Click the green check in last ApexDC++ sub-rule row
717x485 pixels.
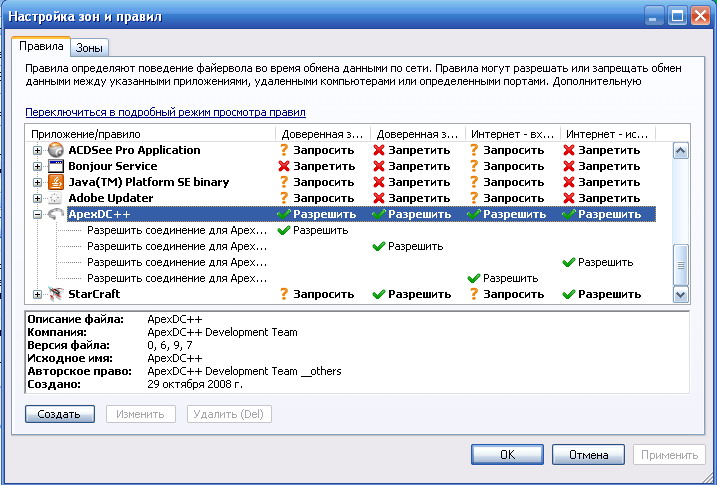coord(474,278)
